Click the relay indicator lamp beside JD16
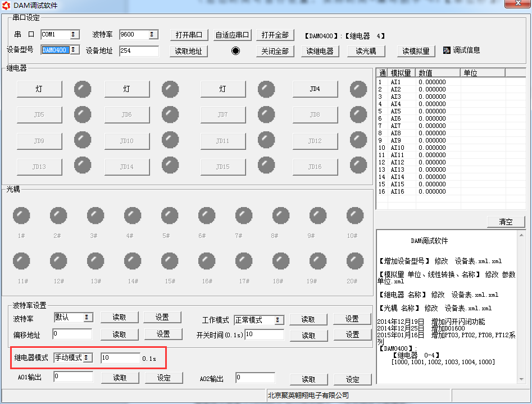532x404 pixels. pos(358,165)
